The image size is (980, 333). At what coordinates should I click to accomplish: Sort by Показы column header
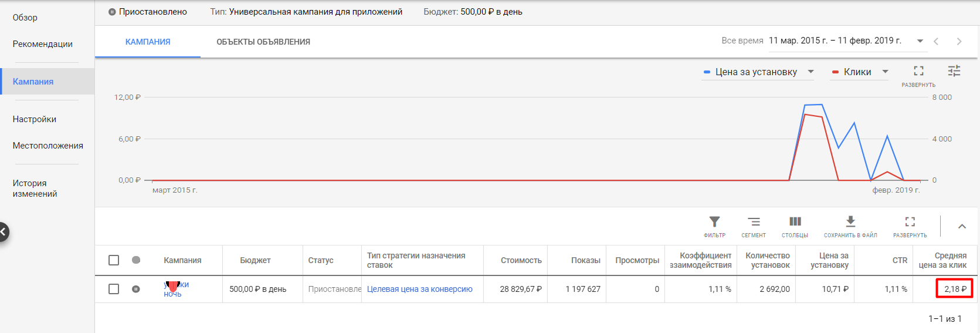click(586, 260)
